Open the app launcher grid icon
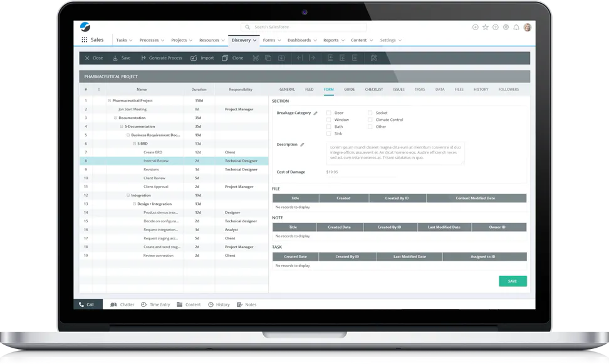 pos(85,39)
